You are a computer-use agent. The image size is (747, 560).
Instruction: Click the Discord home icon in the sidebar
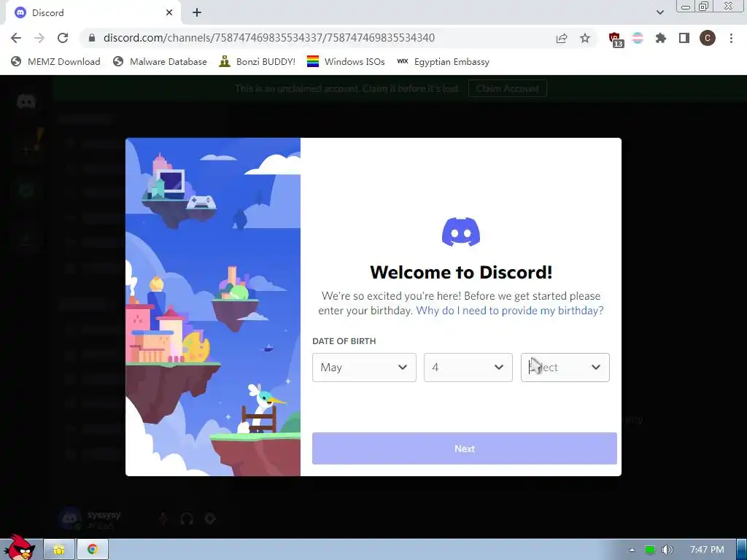coord(26,101)
